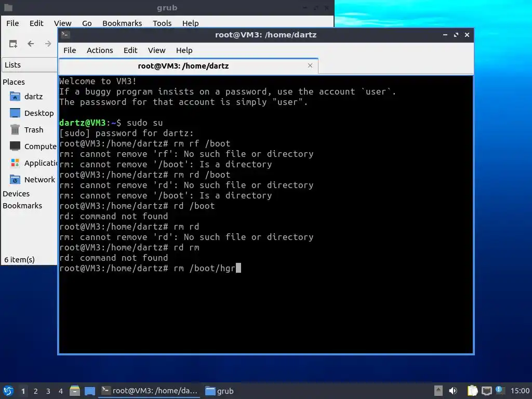Launch file manager from the panel quick launch
The width and height of the screenshot is (532, 399).
coord(75,391)
